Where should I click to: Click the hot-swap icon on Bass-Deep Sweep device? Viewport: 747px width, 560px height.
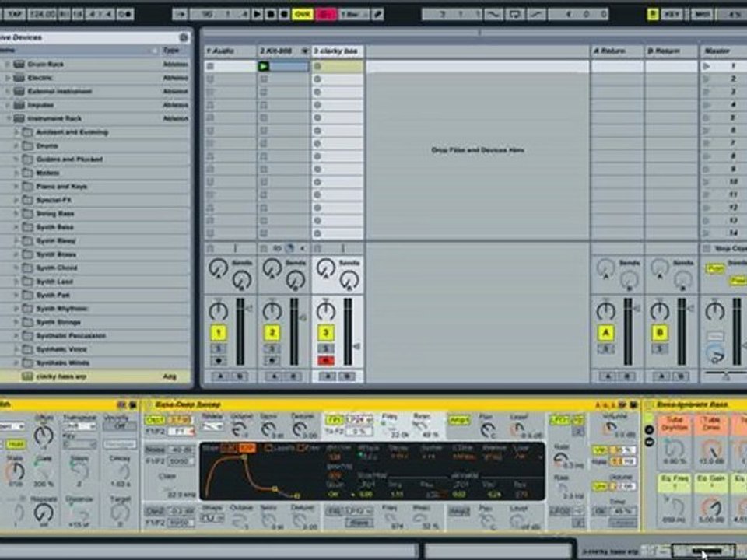[x=622, y=404]
